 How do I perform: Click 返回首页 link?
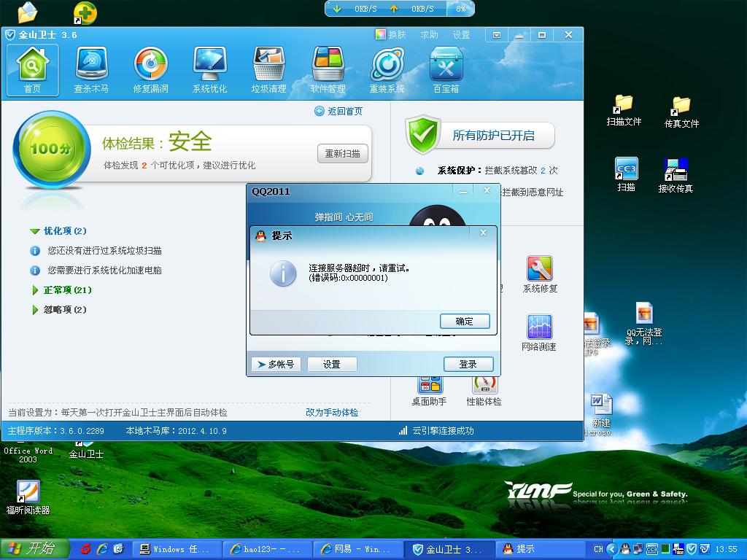[338, 111]
